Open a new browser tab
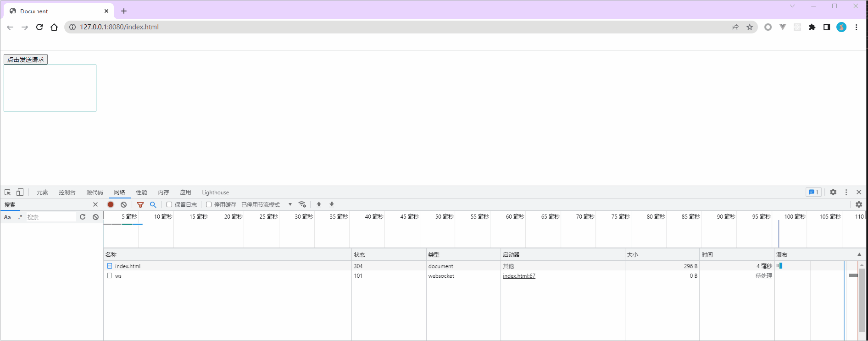Viewport: 868px width, 341px height. [123, 11]
